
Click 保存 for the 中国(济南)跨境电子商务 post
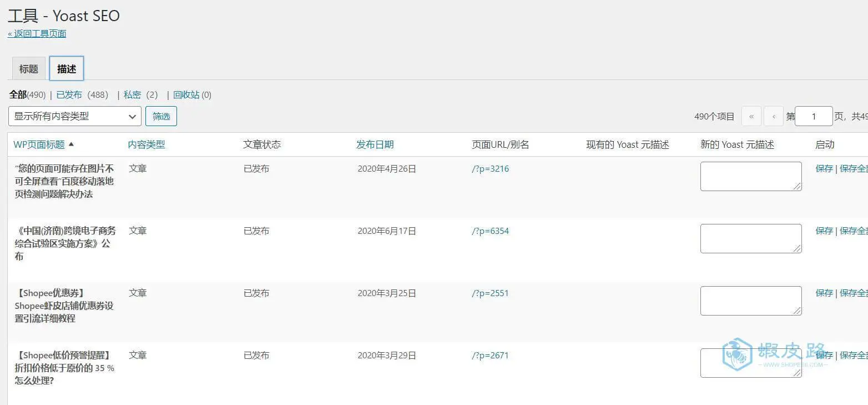(x=824, y=231)
